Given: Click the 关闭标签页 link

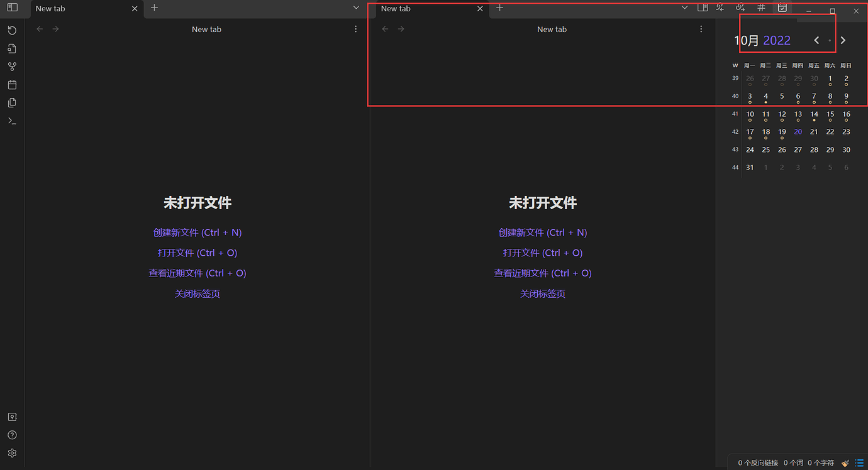Looking at the screenshot, I should 197,293.
